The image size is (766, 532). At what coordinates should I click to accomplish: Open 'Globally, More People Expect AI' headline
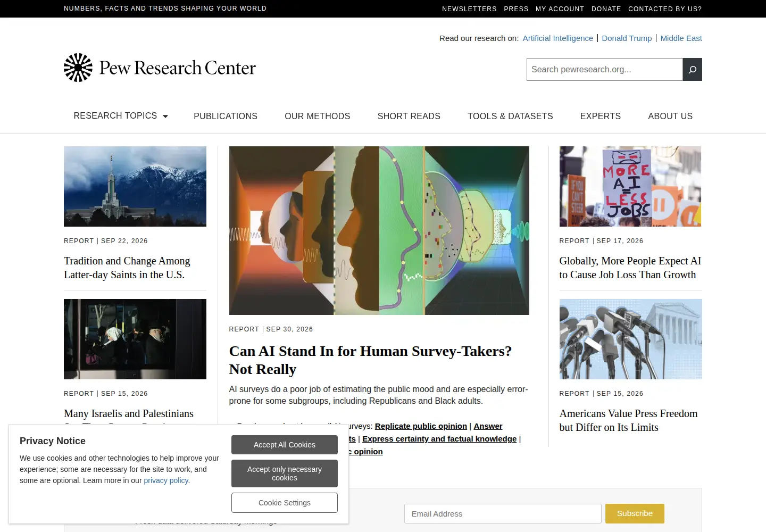(x=630, y=268)
